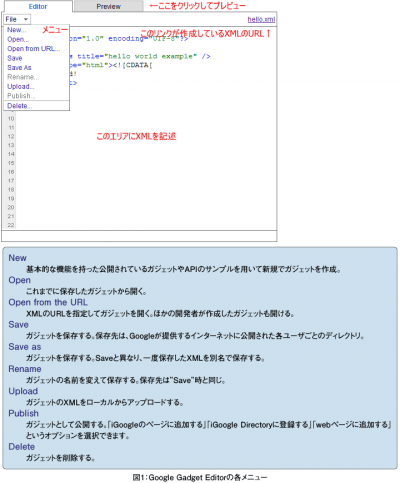Click line number 22 in the gutter

[x=11, y=225]
